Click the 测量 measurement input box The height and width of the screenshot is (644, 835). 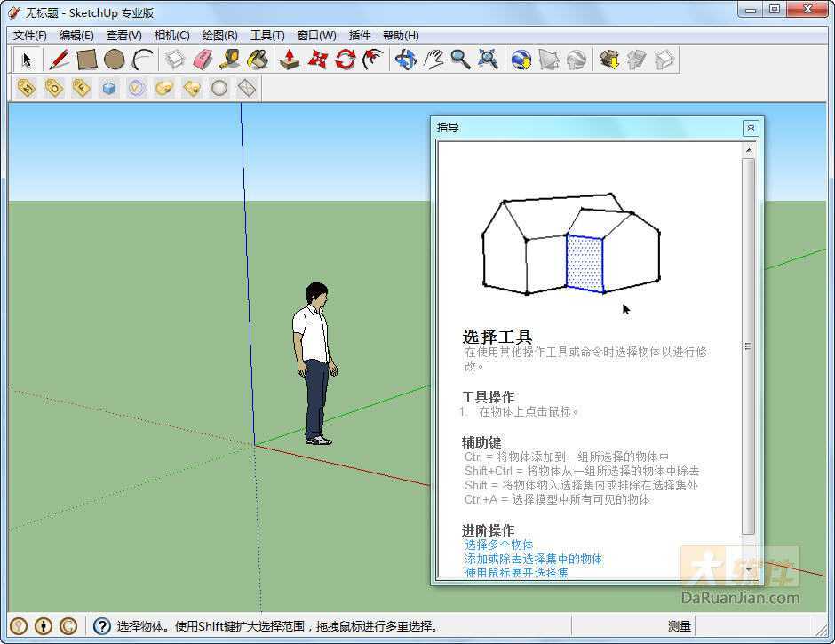[x=753, y=626]
